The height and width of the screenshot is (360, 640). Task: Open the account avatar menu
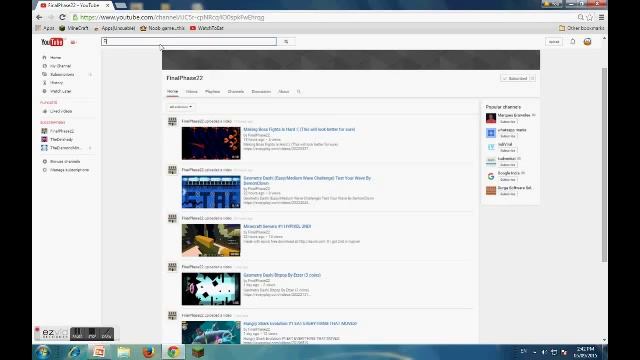pos(587,42)
